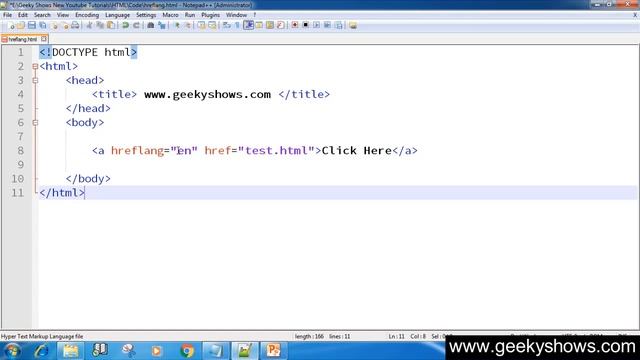640x360 pixels.
Task: Open the Edit menu
Action: 23,15
